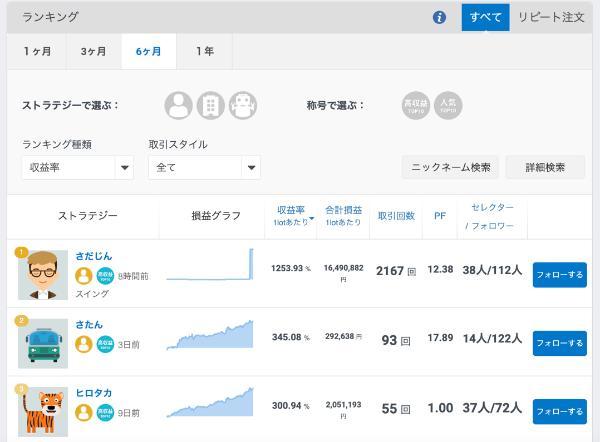Open さだじん strategy avatar

coord(43,275)
